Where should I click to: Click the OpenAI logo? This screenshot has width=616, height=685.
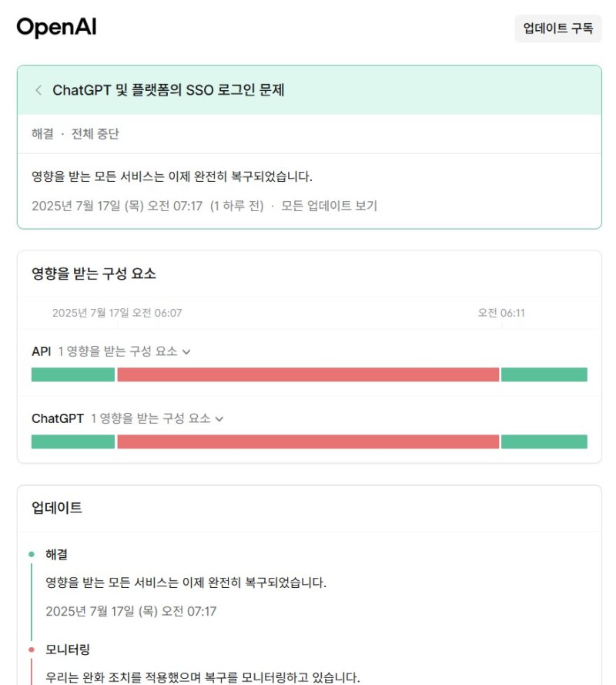pos(56,28)
